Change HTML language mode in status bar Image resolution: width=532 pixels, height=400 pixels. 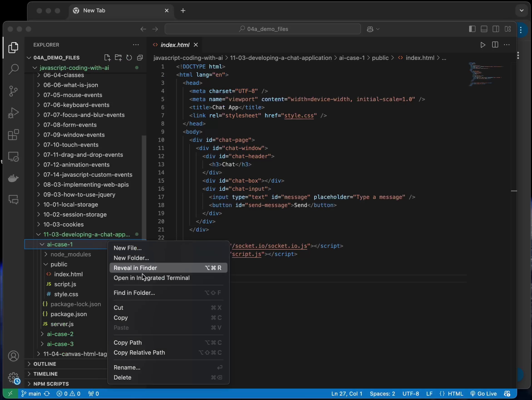456,393
